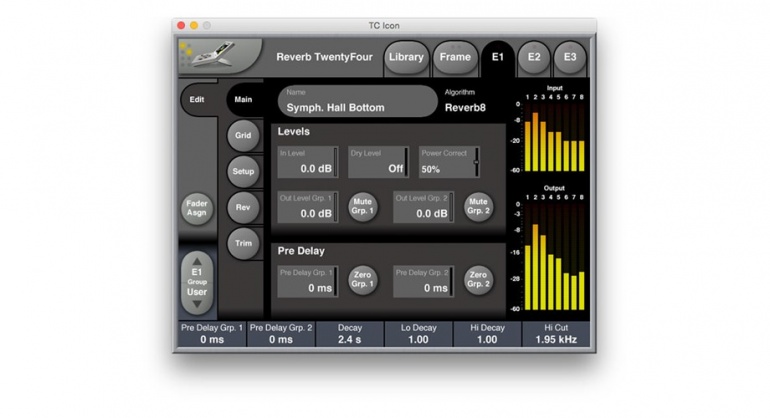The width and height of the screenshot is (770, 418).
Task: Open the Setup page
Action: tap(243, 171)
